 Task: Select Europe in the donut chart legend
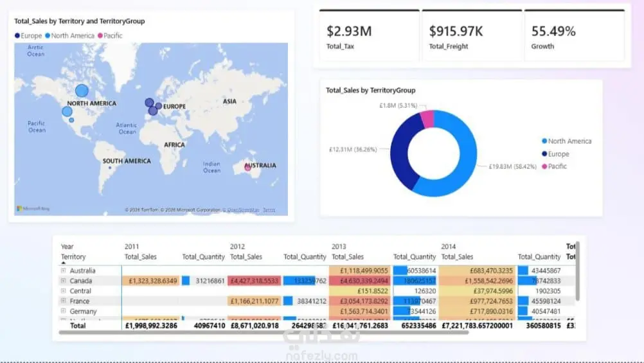click(x=555, y=154)
